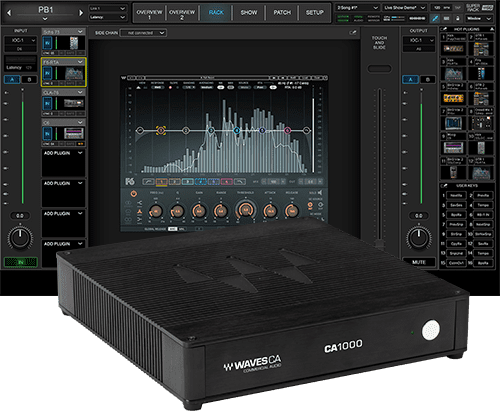
Task: Toggle the In button on the C6 slot
Action: coord(47,134)
